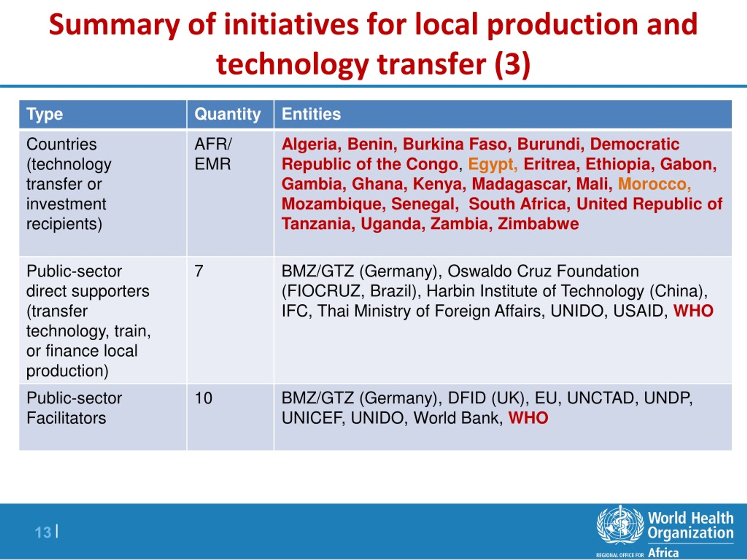Click 'Oswaldo Cruz Foundation' text
Image resolution: width=747 pixels, height=560 pixels.
(543, 271)
